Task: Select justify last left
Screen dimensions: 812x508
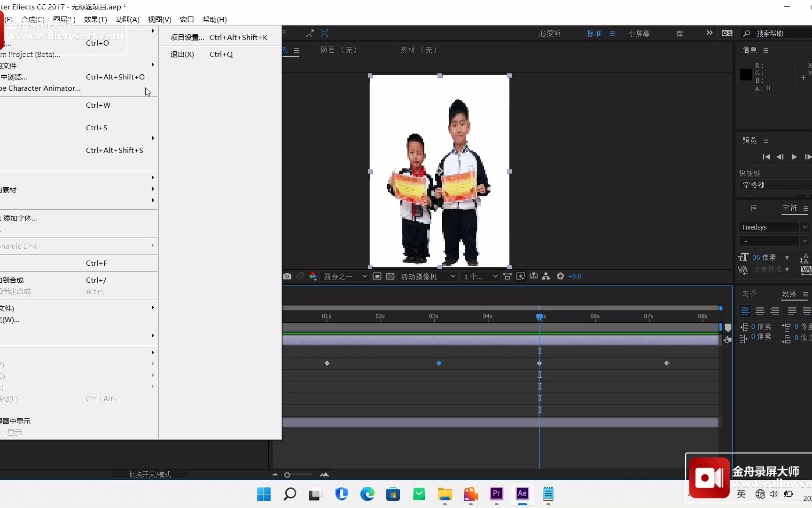Action: coord(792,311)
